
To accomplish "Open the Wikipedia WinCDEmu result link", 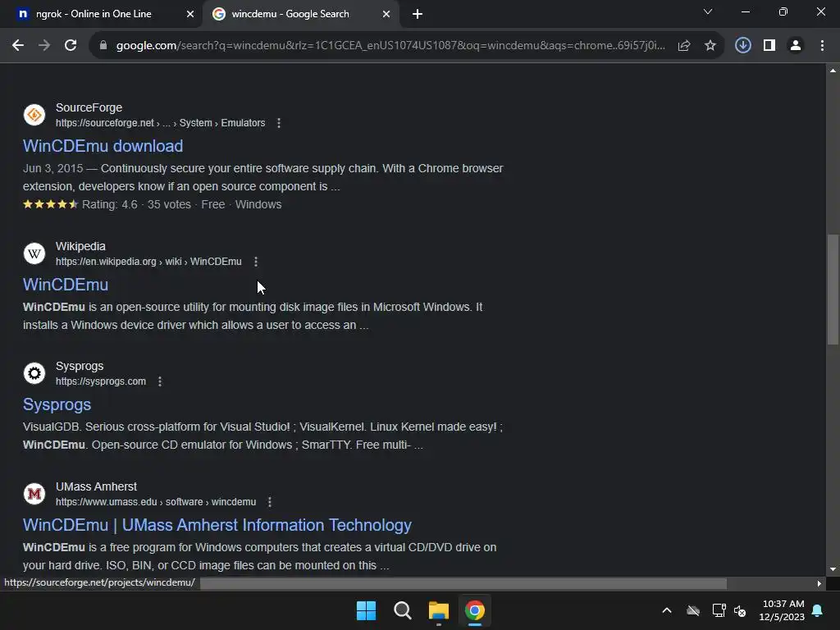I will 66,285.
